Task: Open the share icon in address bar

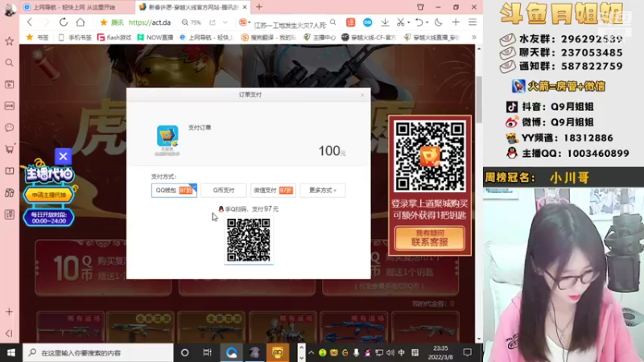Action: (x=212, y=23)
